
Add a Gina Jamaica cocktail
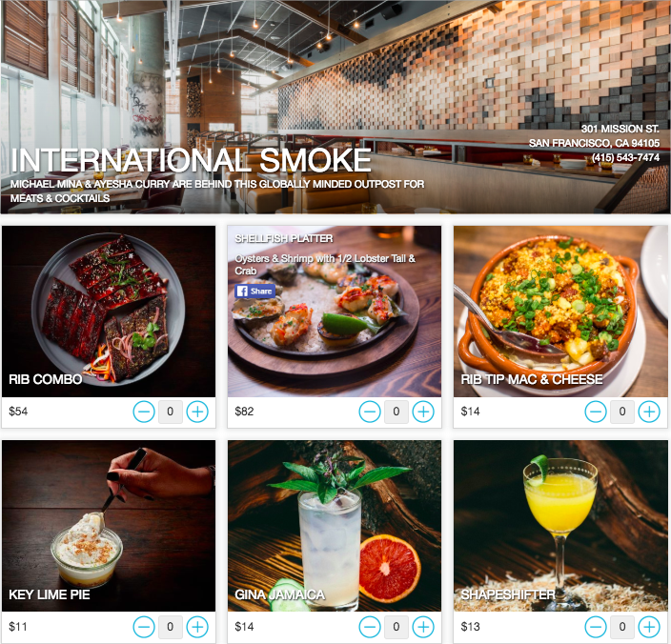423,627
